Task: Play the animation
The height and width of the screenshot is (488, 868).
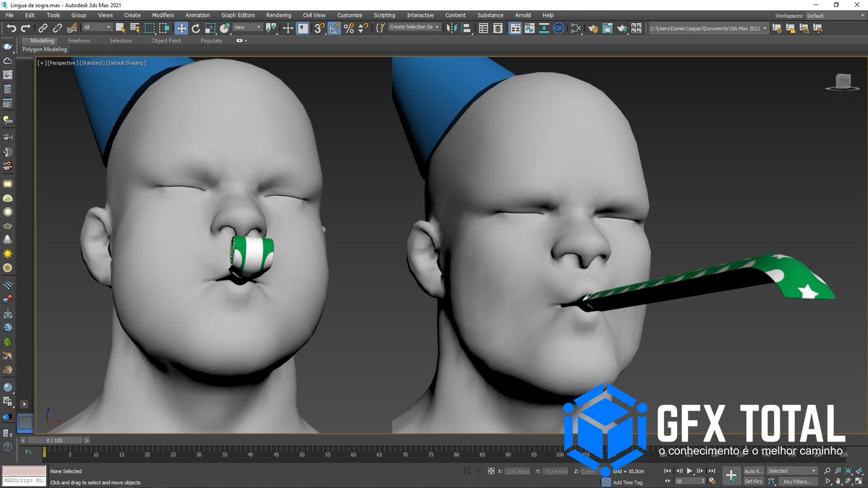Action: pyautogui.click(x=689, y=471)
